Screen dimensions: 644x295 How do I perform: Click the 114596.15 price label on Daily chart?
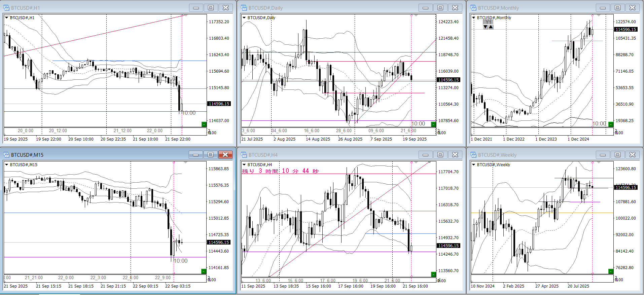pos(448,80)
